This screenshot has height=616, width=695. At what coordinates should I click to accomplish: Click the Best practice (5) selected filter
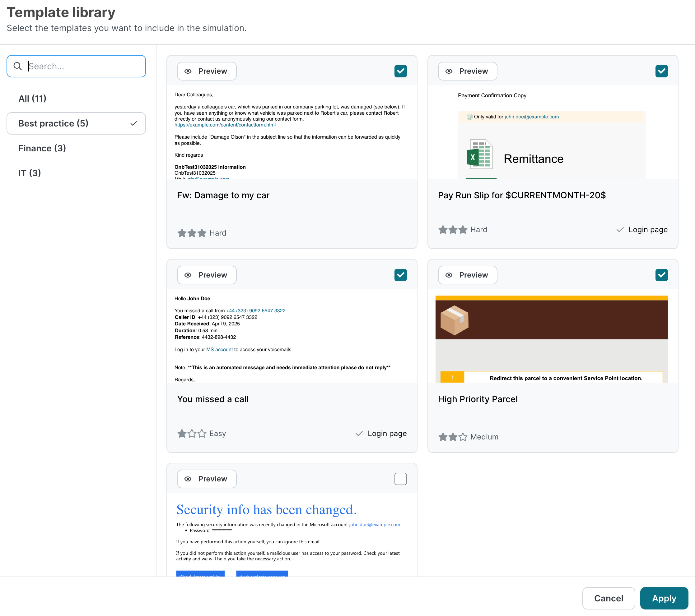point(76,123)
